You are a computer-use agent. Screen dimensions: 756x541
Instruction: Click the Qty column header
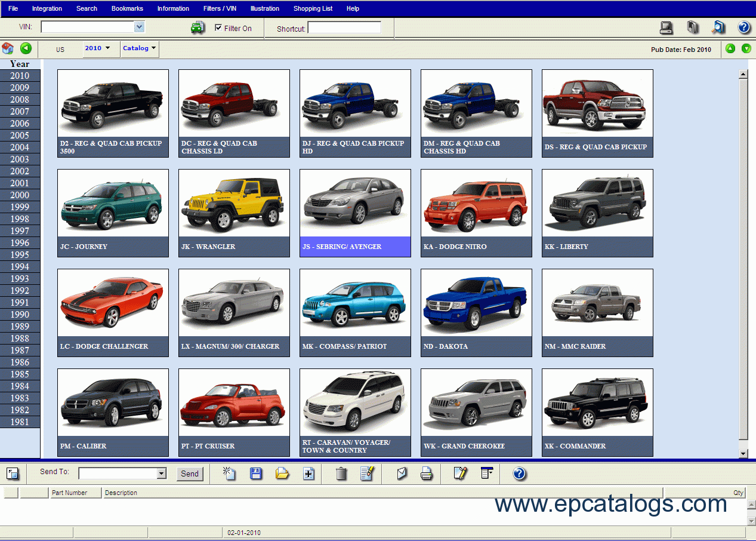(x=705, y=493)
